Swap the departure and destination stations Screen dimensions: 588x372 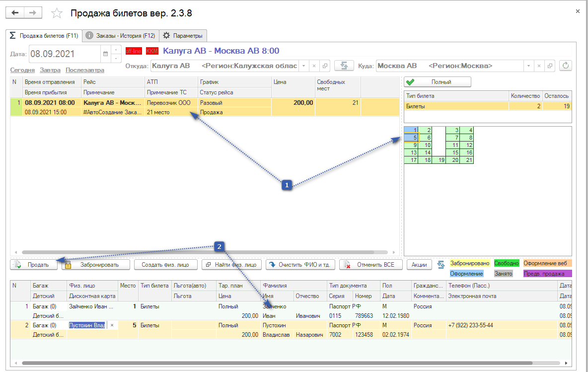(343, 66)
